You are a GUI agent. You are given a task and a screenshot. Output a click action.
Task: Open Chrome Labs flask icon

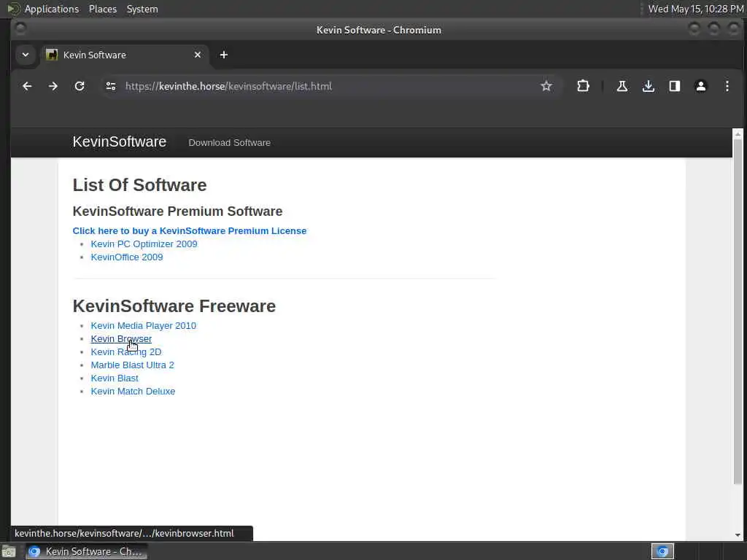[x=622, y=86]
